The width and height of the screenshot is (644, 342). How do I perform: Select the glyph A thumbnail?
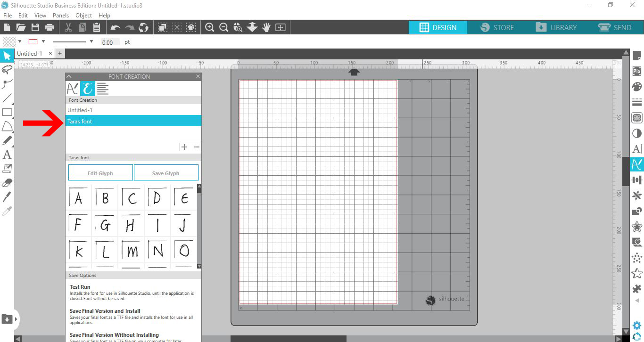pos(78,197)
